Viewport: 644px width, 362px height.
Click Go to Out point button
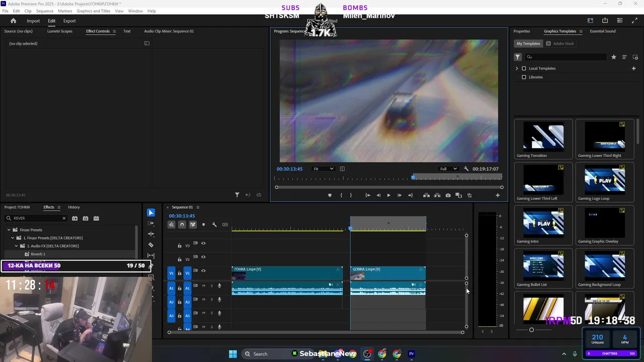point(411,195)
